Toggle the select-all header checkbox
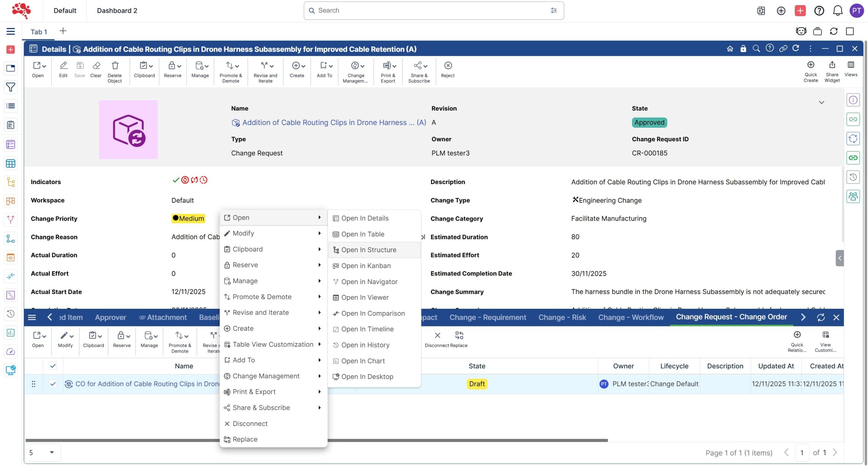This screenshot has height=466, width=868. [x=53, y=366]
